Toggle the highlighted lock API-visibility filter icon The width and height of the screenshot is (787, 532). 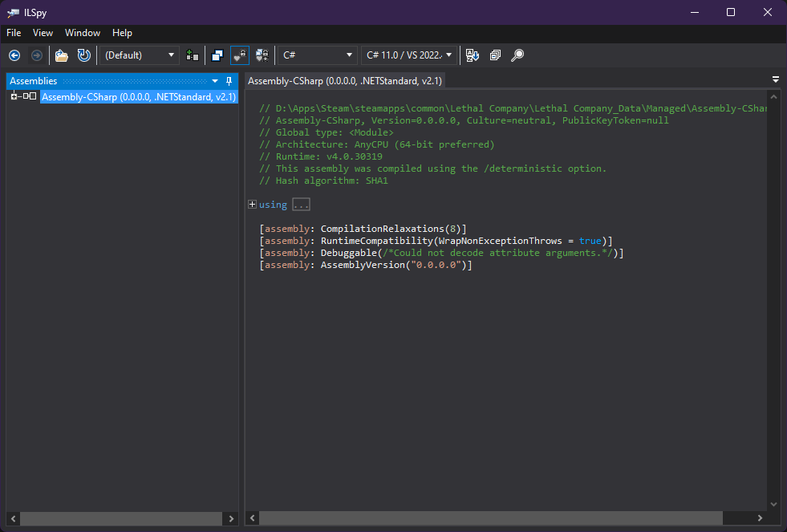240,55
